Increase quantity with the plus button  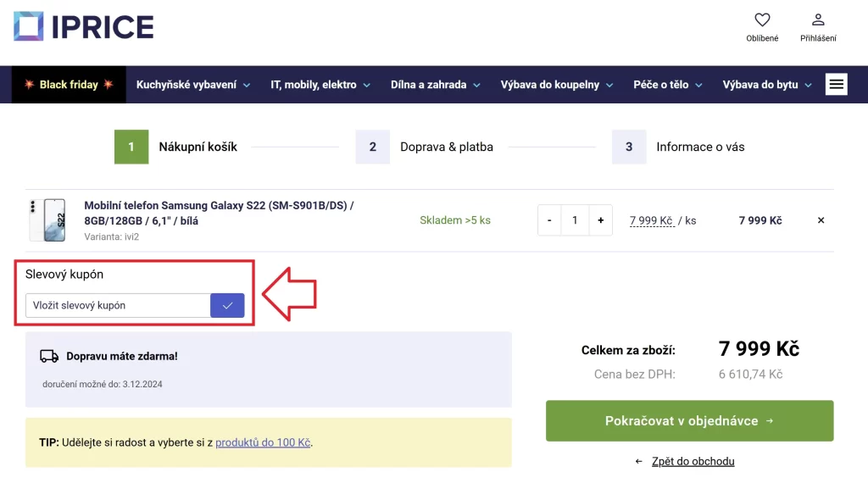point(601,220)
